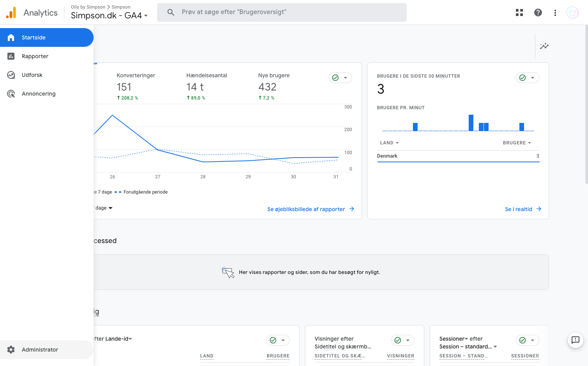Image resolution: width=588 pixels, height=366 pixels.
Task: Open the date range 'dage' dropdown
Action: pyautogui.click(x=104, y=208)
